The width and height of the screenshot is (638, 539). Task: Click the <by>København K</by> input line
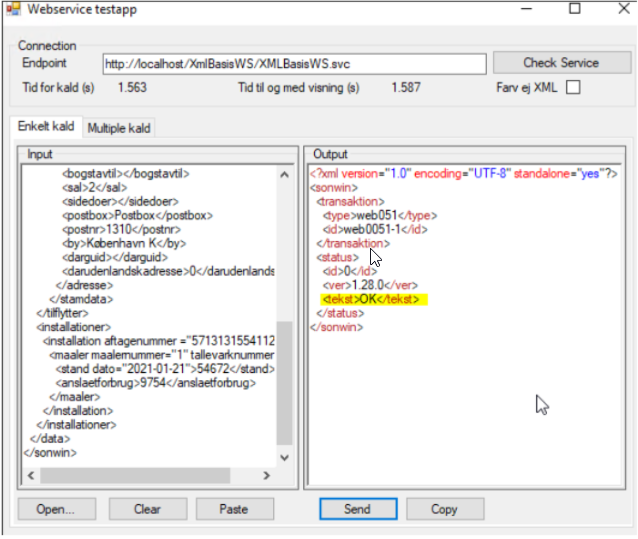click(x=124, y=243)
